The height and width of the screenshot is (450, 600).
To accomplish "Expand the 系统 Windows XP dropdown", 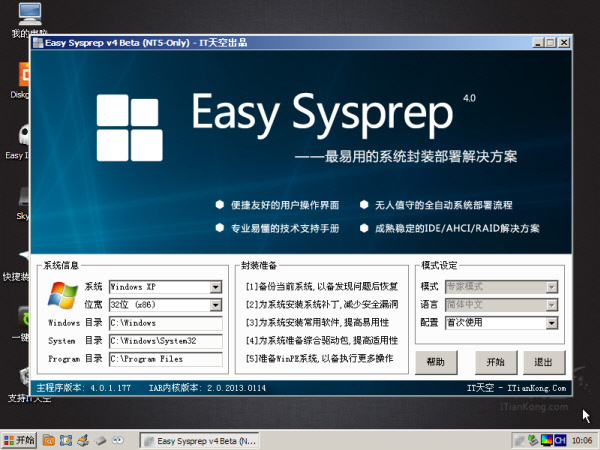I will 216,287.
